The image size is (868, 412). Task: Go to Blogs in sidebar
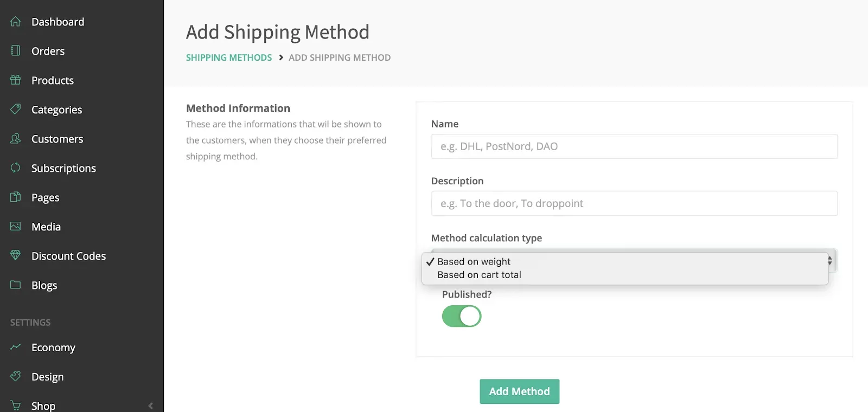[x=44, y=285]
